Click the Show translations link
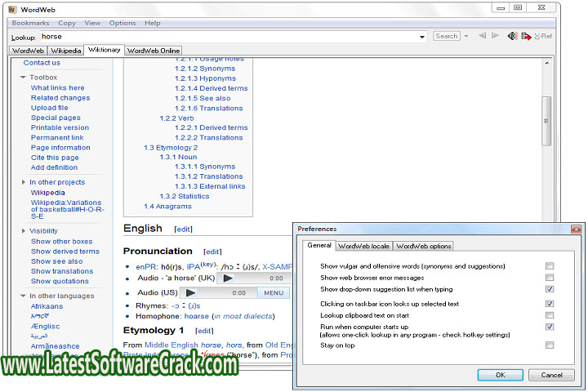The image size is (588, 392). point(62,271)
